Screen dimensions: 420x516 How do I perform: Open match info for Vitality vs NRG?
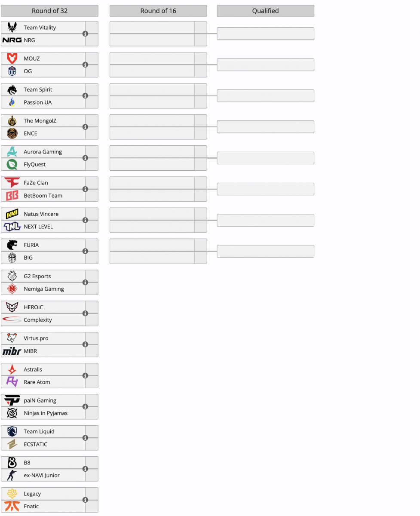[85, 34]
